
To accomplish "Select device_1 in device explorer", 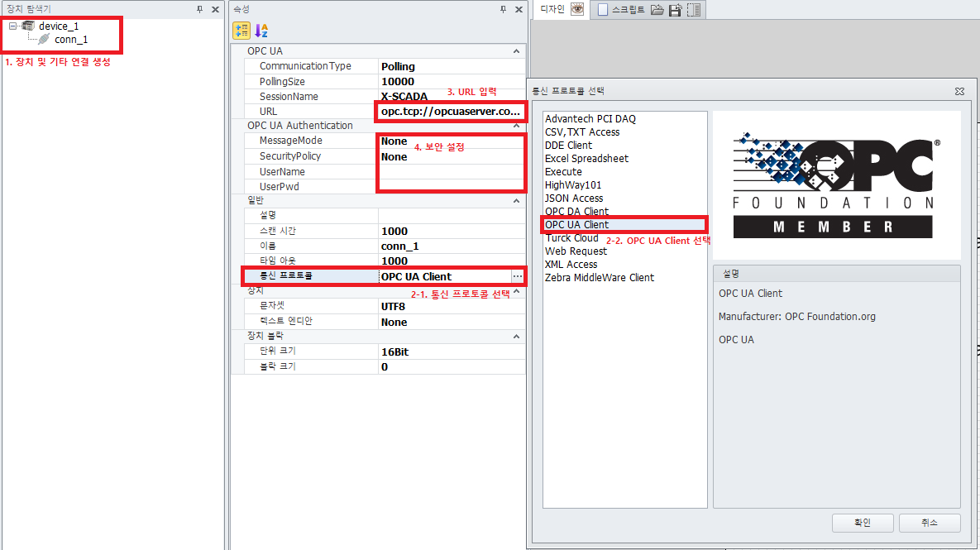I will tap(59, 26).
